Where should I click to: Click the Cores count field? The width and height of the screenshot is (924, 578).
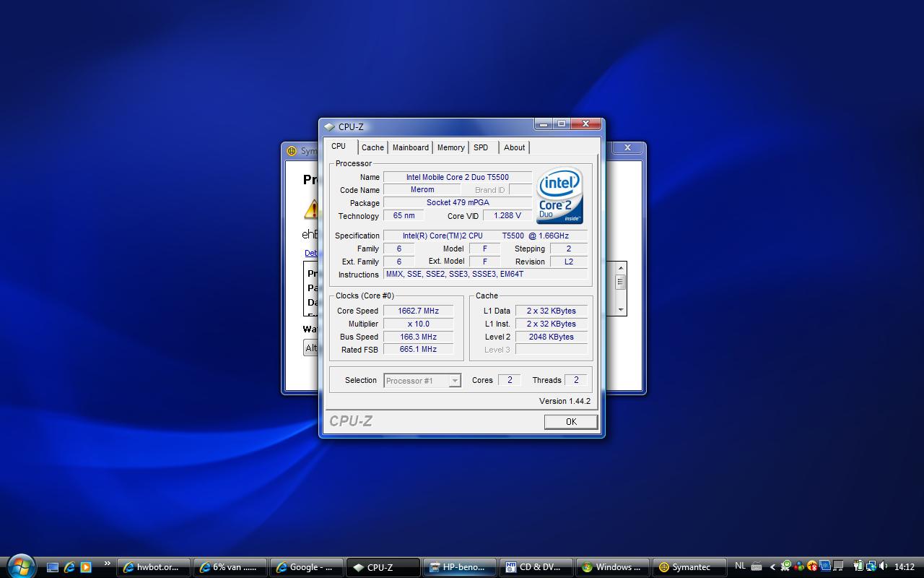tap(509, 380)
